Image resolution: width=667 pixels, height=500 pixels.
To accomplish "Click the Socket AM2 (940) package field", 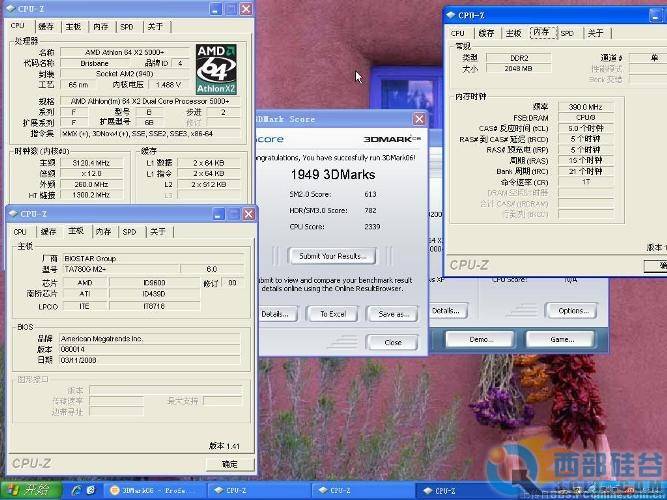I will 124,74.
